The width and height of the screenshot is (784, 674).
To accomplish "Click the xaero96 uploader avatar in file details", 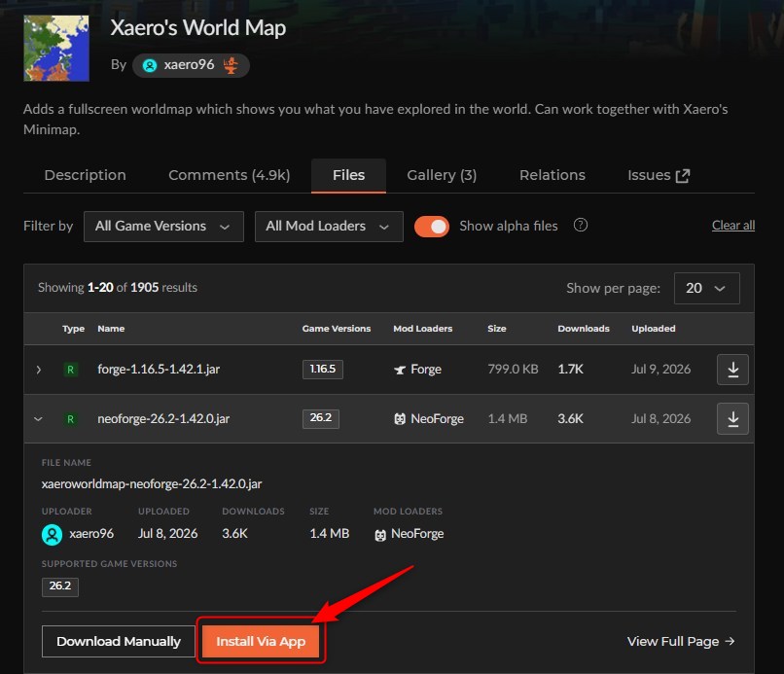I will click(52, 534).
